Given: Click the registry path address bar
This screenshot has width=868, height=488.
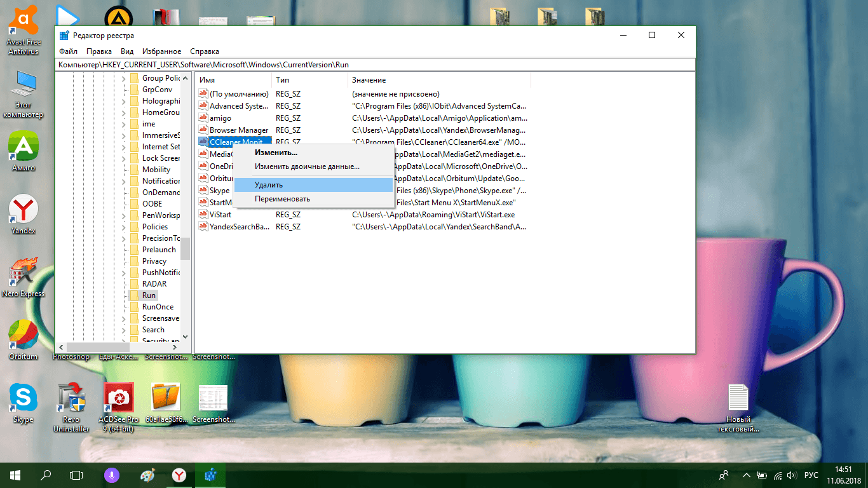Looking at the screenshot, I should (375, 65).
